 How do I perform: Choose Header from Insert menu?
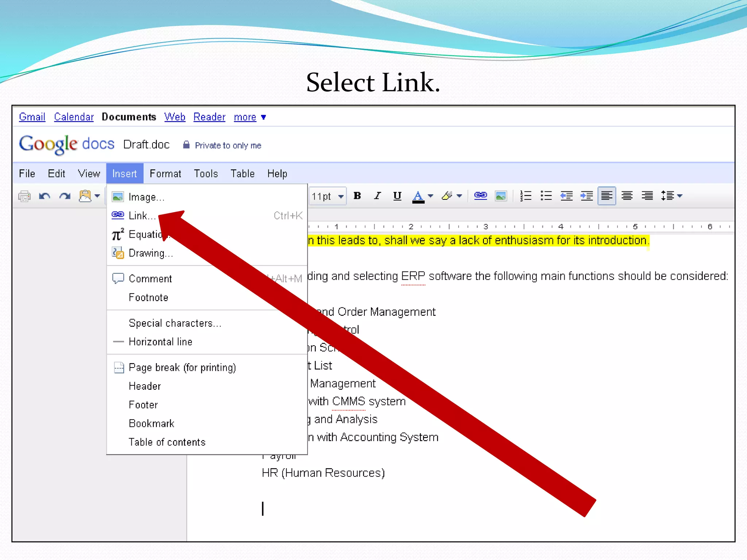[x=207, y=386]
